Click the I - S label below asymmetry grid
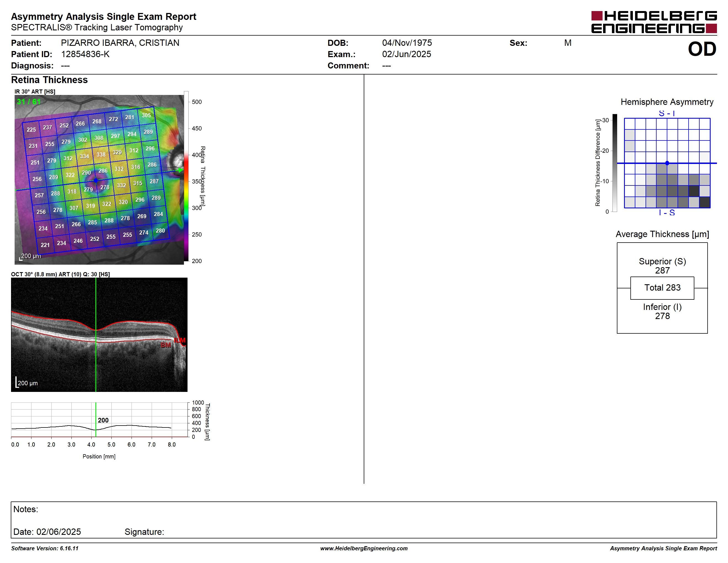Image resolution: width=728 pixels, height=563 pixels. click(x=667, y=213)
